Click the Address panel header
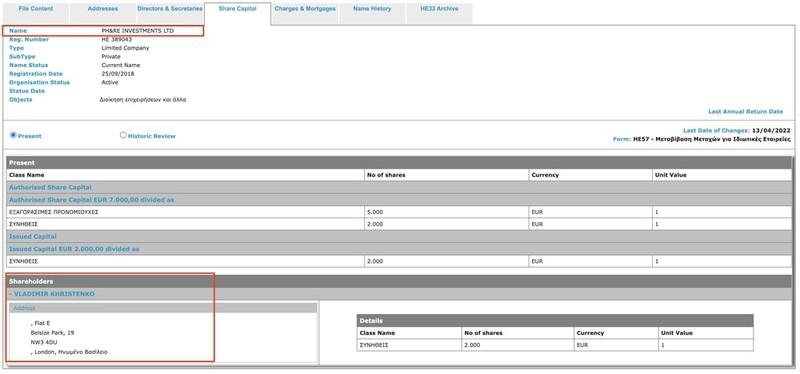The height and width of the screenshot is (374, 800). [163, 308]
